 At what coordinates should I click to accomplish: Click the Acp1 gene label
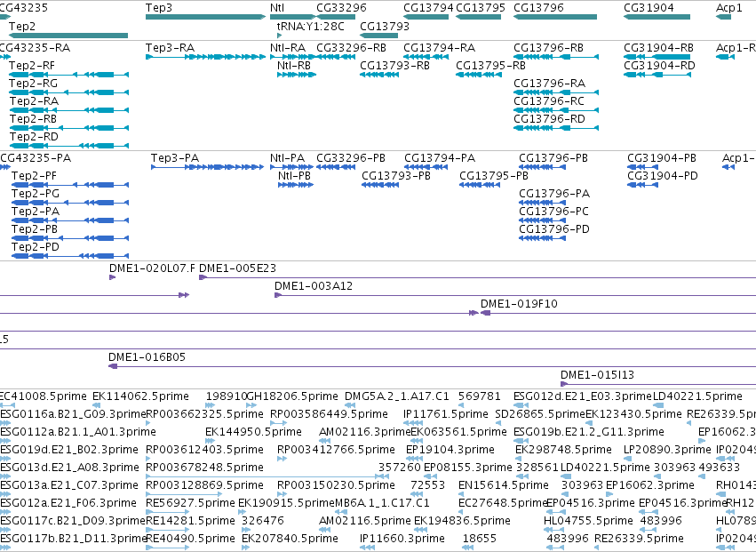click(729, 8)
